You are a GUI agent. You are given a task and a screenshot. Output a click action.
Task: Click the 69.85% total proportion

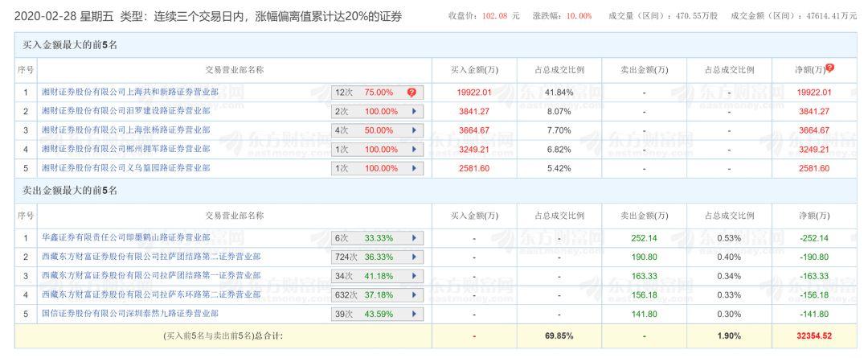click(x=559, y=335)
